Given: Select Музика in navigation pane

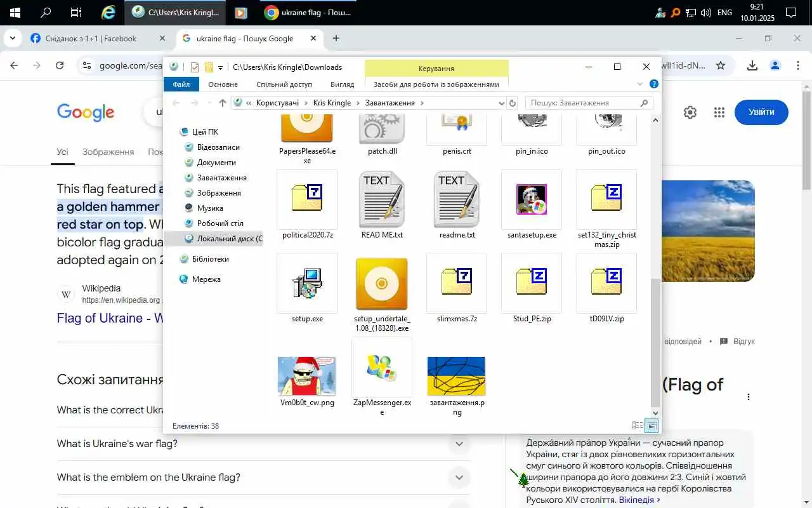Looking at the screenshot, I should coord(210,208).
